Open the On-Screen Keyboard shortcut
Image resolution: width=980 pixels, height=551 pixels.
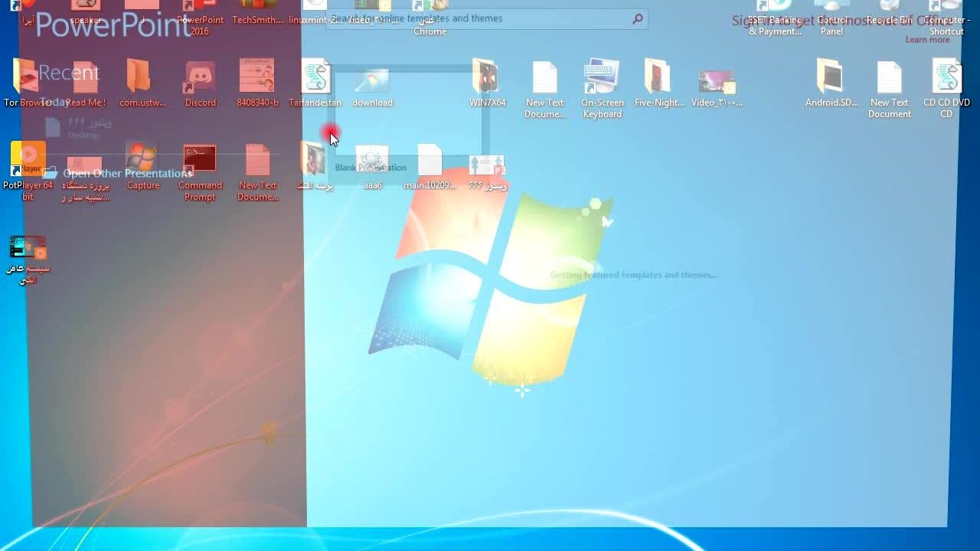[x=602, y=81]
